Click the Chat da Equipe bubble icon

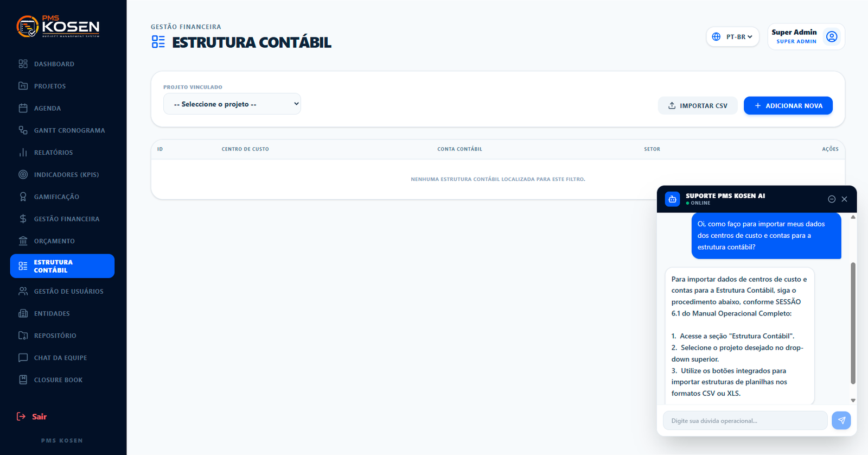(23, 358)
